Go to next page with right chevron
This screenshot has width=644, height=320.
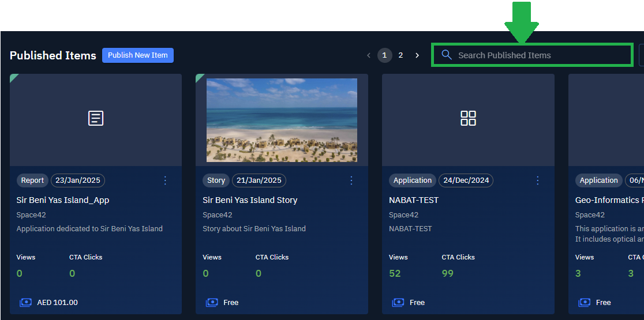[x=417, y=55]
